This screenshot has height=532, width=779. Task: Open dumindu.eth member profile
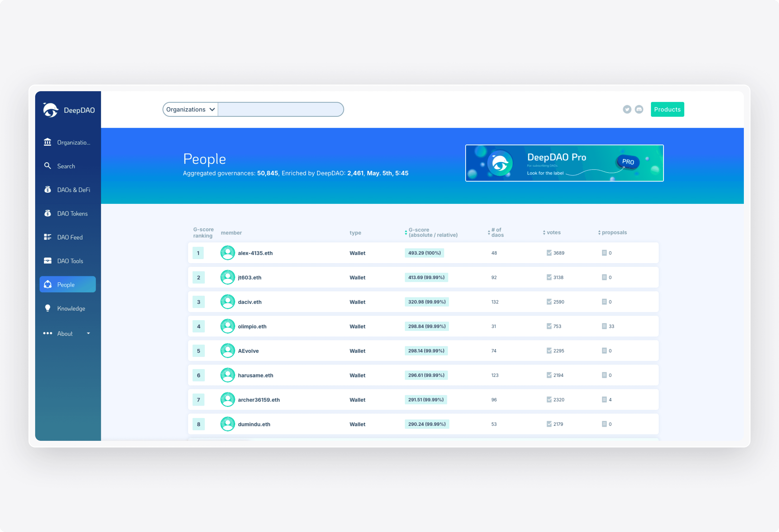[254, 424]
